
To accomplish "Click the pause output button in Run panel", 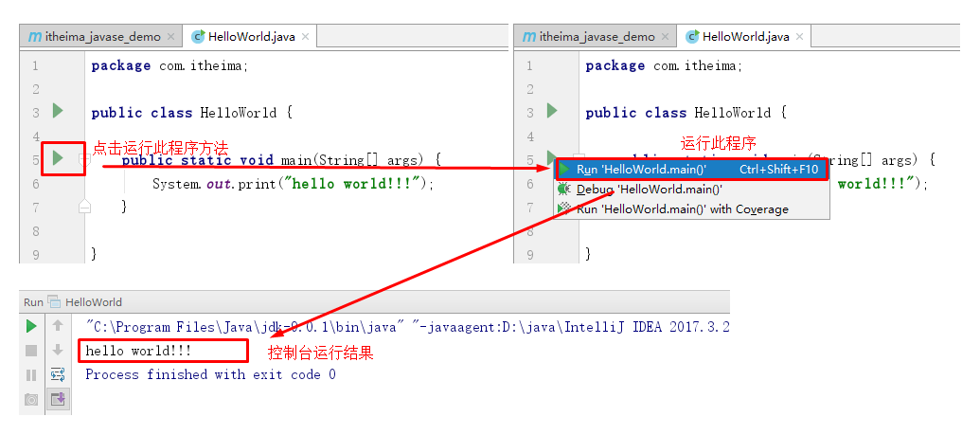I will 31,375.
